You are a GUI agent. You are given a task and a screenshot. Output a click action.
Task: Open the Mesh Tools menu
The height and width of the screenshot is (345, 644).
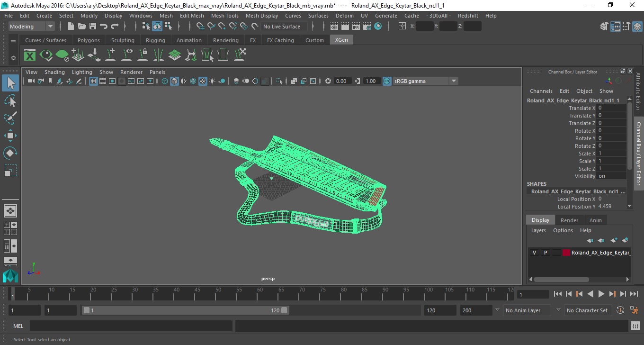point(224,16)
